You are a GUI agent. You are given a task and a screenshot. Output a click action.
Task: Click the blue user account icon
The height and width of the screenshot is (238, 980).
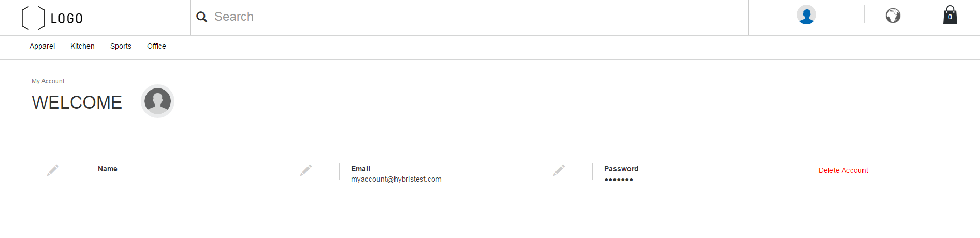click(806, 14)
